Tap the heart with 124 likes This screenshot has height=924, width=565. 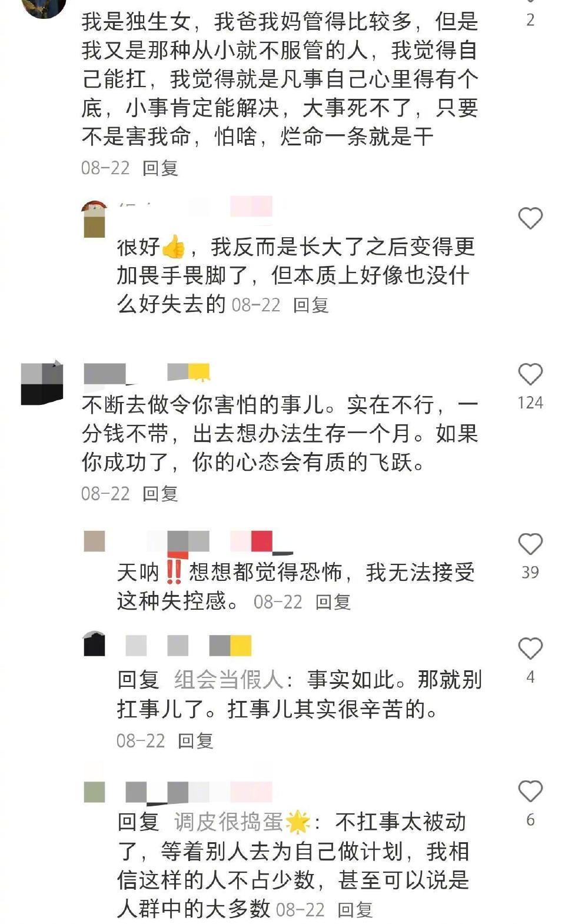click(530, 374)
